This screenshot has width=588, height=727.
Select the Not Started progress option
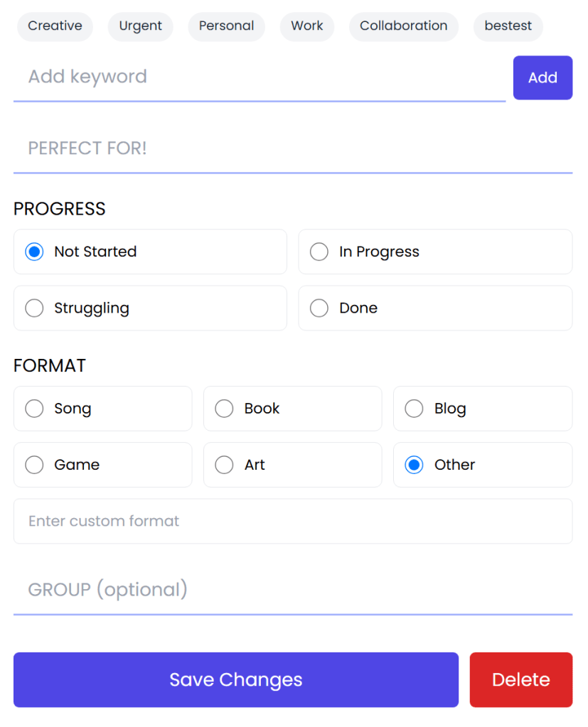click(x=34, y=252)
